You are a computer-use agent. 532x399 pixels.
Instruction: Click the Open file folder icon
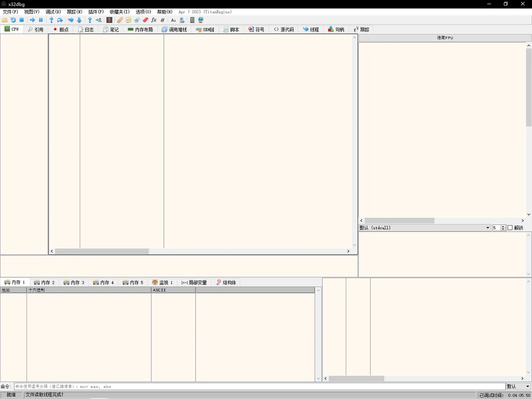[x=5, y=20]
